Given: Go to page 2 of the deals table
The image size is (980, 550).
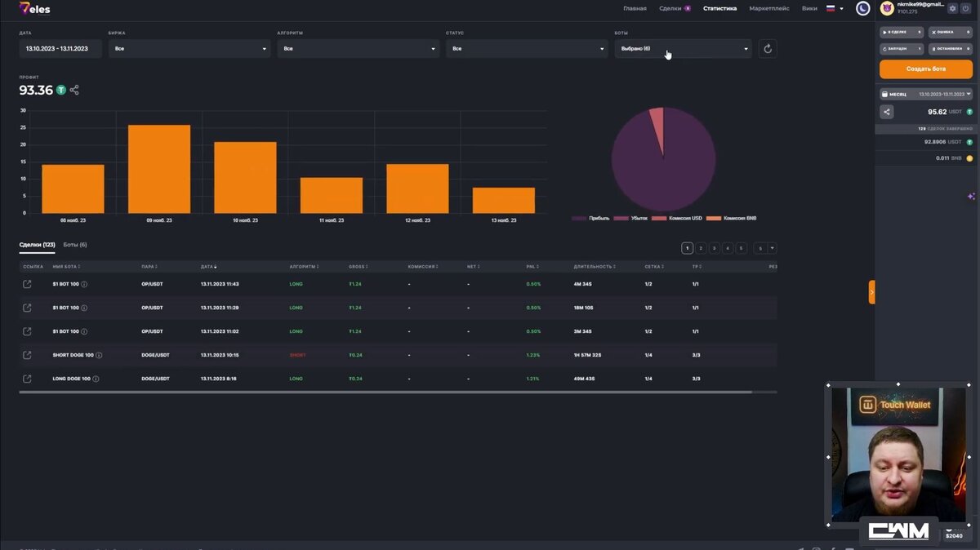Looking at the screenshot, I should coord(701,248).
